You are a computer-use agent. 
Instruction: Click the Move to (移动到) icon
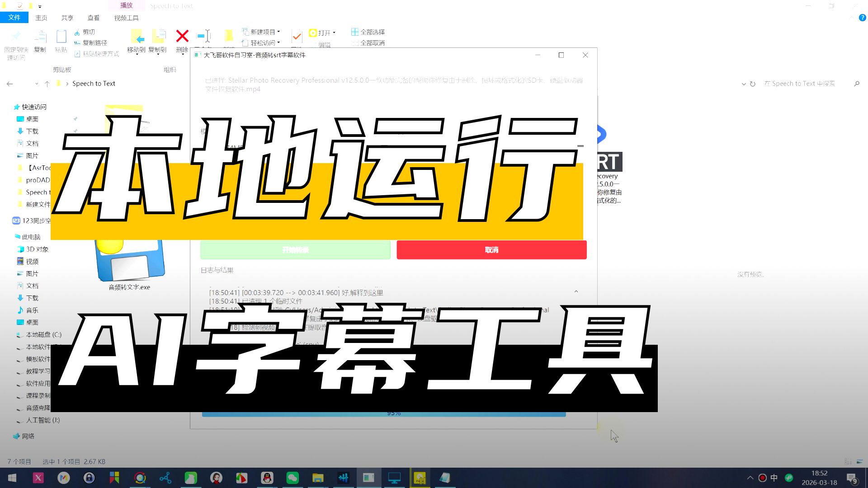[x=137, y=37]
